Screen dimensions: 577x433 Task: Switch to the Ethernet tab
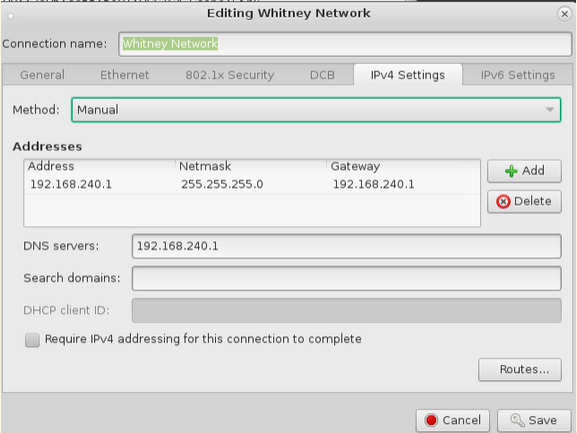click(x=124, y=75)
